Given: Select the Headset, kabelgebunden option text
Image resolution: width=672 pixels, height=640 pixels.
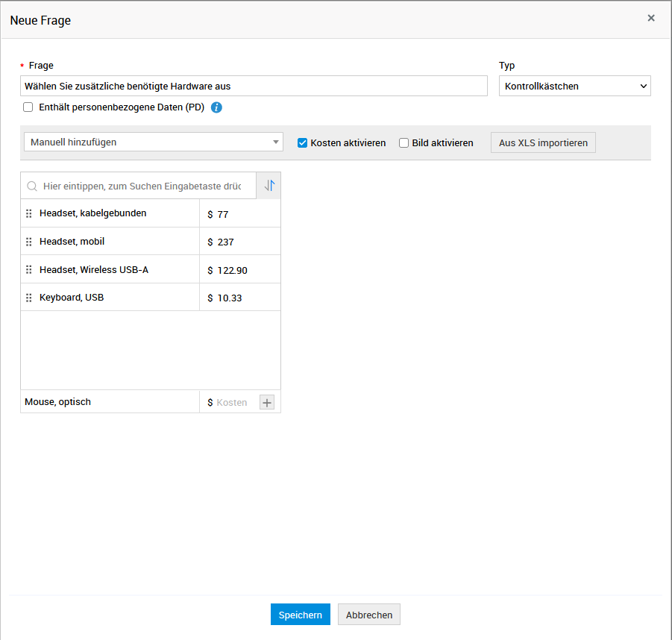Looking at the screenshot, I should (x=93, y=213).
